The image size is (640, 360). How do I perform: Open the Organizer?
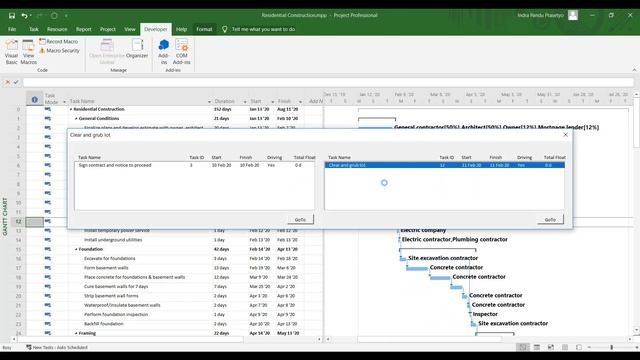(137, 49)
